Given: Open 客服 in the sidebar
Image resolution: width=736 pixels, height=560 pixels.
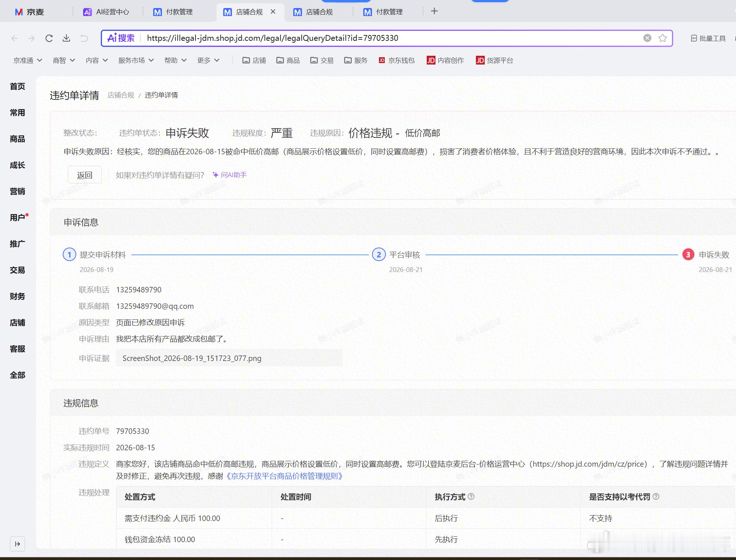Looking at the screenshot, I should point(18,349).
